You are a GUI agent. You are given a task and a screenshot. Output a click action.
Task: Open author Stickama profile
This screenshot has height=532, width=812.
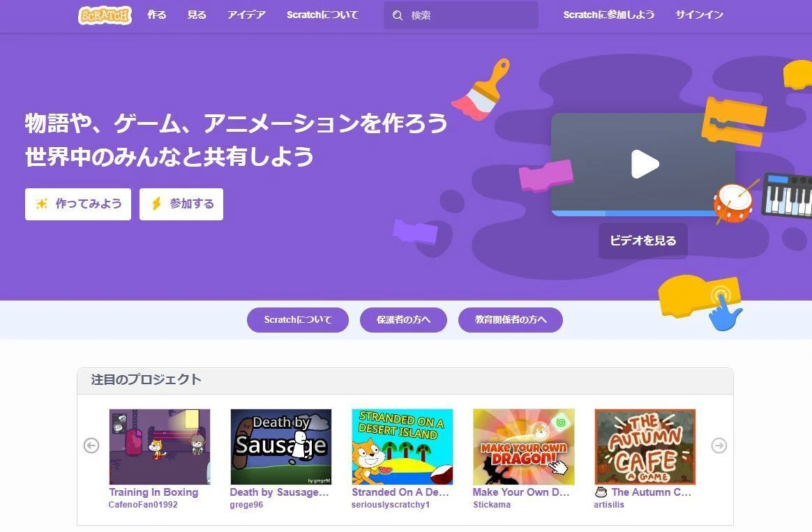point(491,505)
